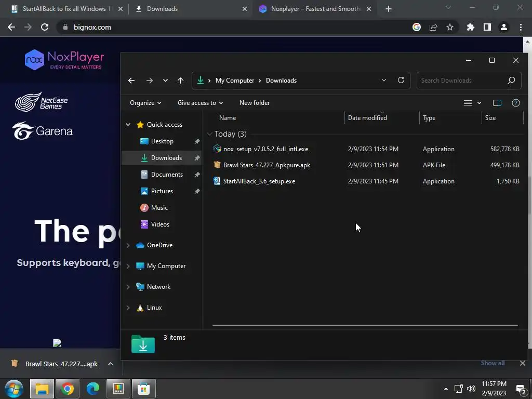Toggle the preview pane
Screen dimensions: 532x399
click(497, 103)
